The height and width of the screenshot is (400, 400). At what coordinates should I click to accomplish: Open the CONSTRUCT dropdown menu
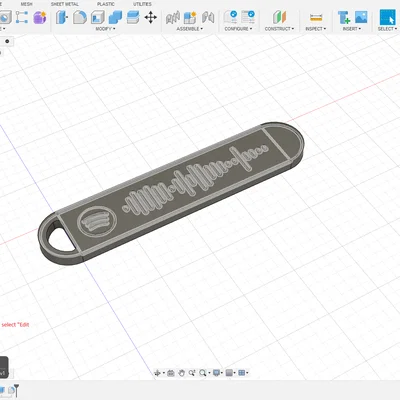tap(279, 29)
